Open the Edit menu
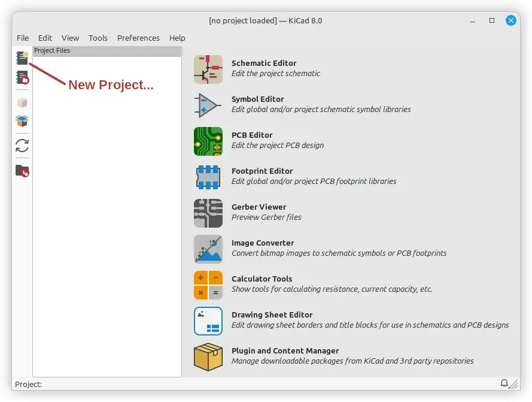 coord(45,38)
